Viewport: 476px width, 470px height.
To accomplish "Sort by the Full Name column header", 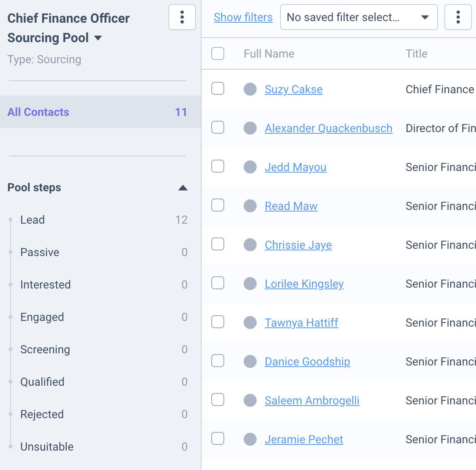I will (x=269, y=54).
